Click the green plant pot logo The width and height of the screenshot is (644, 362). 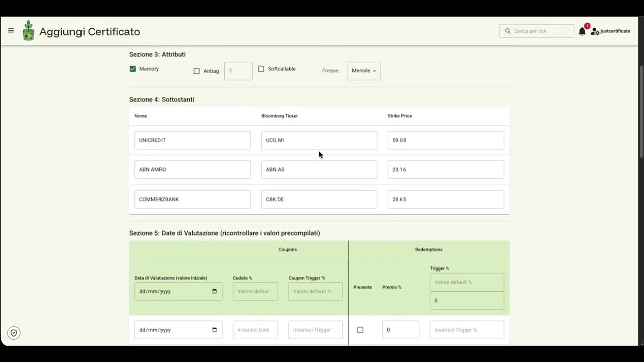coord(29,31)
